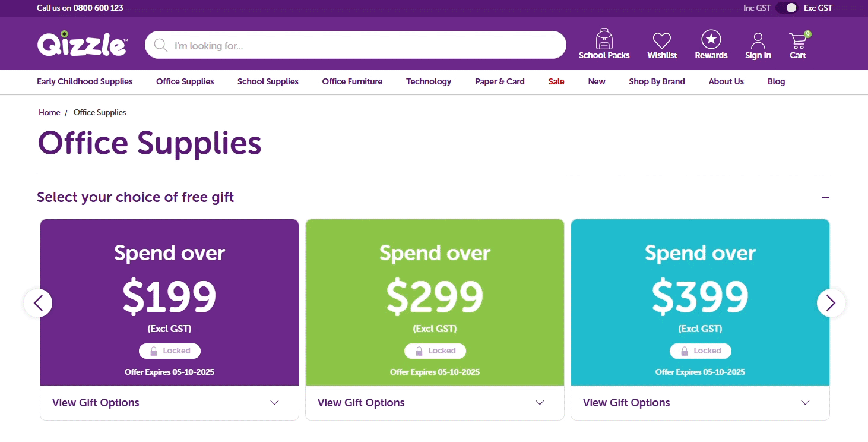Screen dimensions: 868x442
Task: Collapse the free gift section minus
Action: 825,198
